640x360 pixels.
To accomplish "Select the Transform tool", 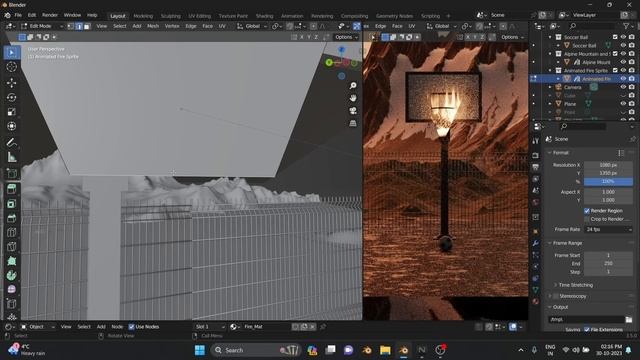I will click(11, 126).
